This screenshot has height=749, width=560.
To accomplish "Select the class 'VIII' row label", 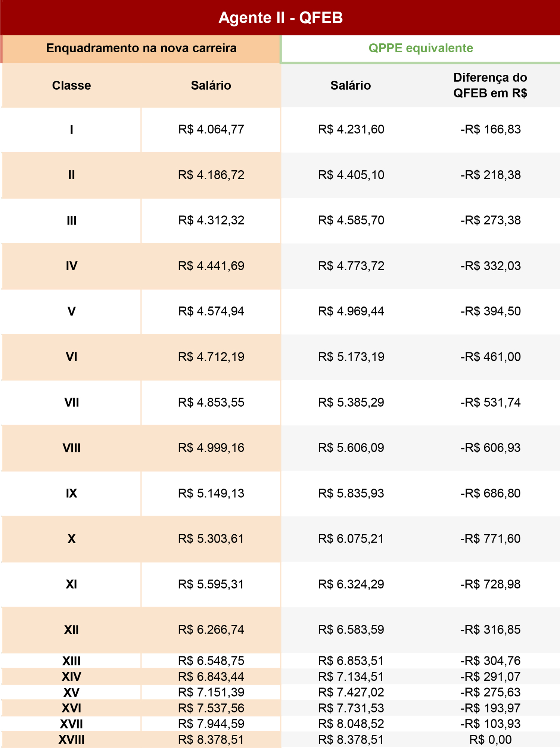I will [x=71, y=448].
